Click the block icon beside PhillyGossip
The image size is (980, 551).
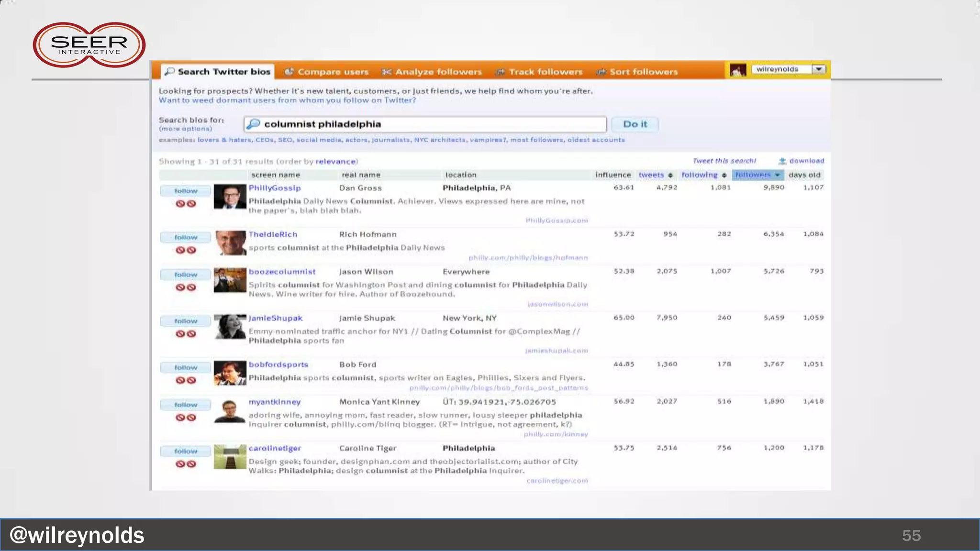pyautogui.click(x=180, y=204)
